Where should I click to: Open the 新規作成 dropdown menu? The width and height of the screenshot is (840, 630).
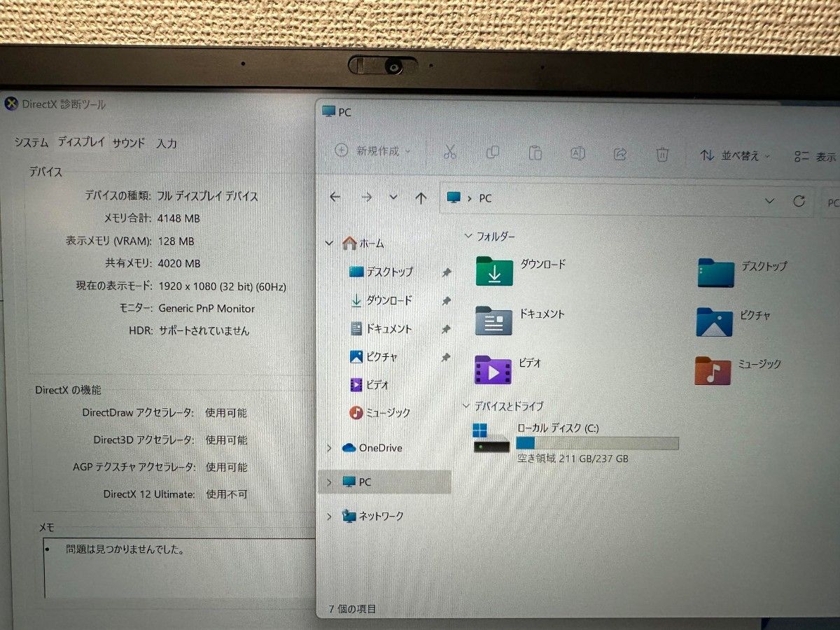coord(372,150)
